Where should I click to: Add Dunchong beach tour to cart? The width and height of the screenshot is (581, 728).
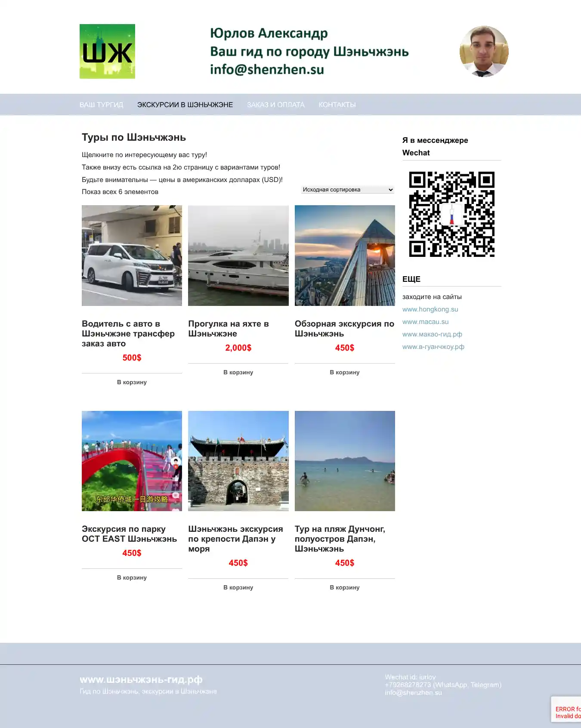(x=344, y=587)
